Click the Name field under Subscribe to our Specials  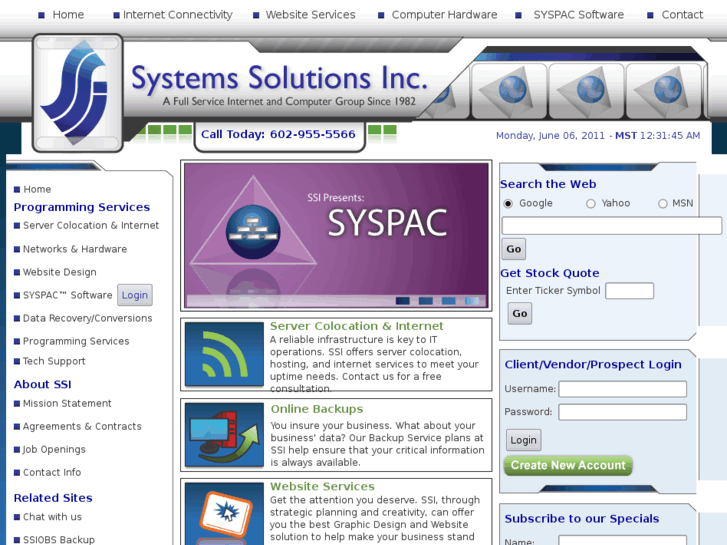pyautogui.click(x=622, y=540)
